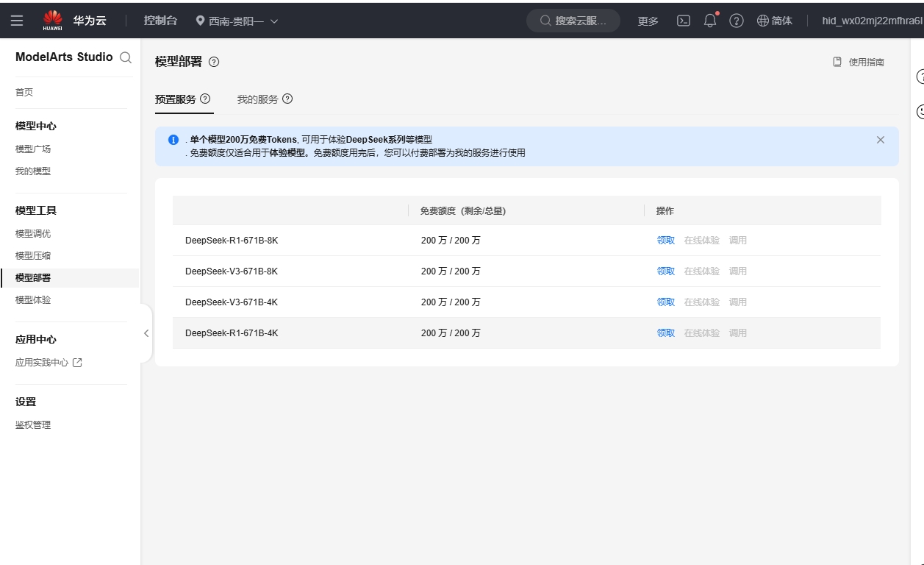Open the CloudShell terminal icon
This screenshot has width=924, height=565.
click(x=684, y=21)
